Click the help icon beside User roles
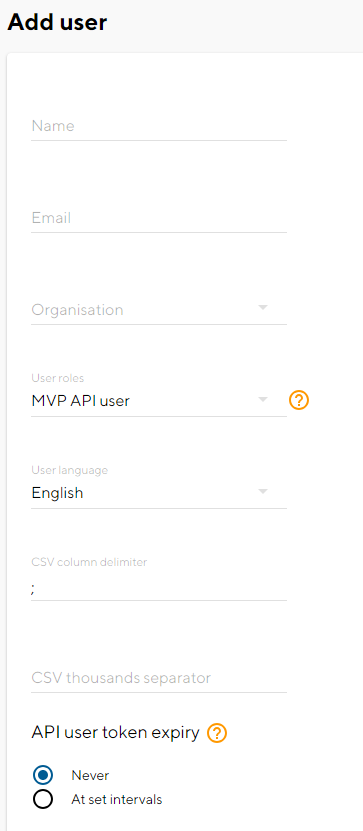This screenshot has height=831, width=363. tap(299, 400)
